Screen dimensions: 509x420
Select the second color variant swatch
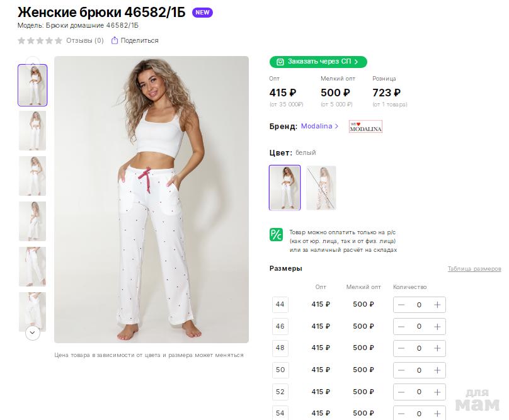point(321,188)
